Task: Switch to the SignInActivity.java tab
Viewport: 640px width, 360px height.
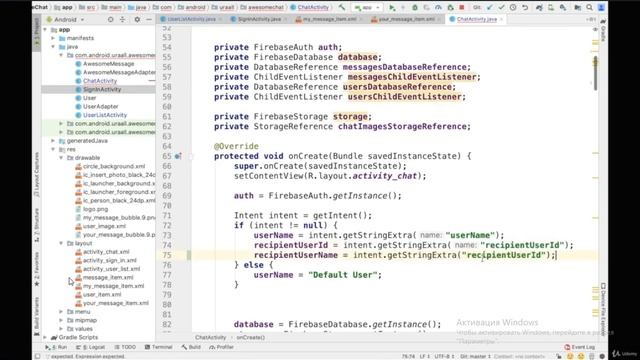Action: click(x=259, y=19)
